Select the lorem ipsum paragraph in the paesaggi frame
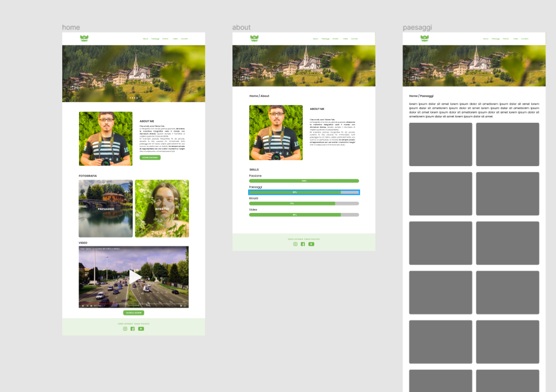The image size is (556, 392). tap(474, 110)
